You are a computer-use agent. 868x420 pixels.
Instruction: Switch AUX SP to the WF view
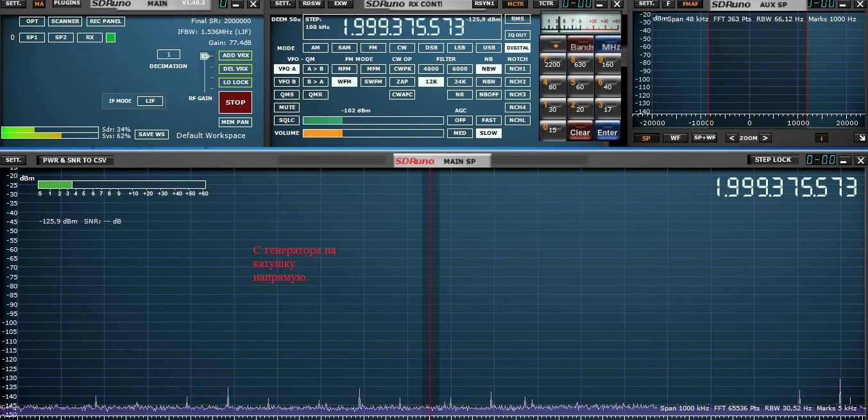[x=675, y=138]
